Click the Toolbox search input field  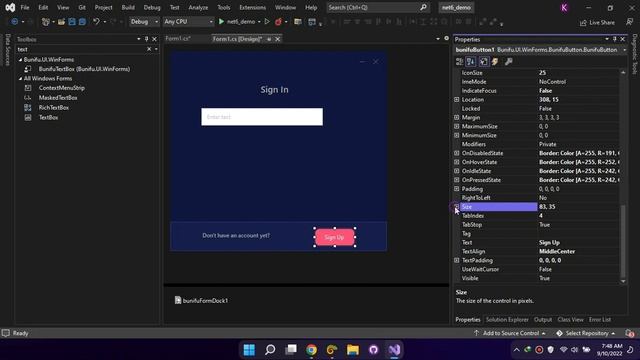(x=81, y=49)
